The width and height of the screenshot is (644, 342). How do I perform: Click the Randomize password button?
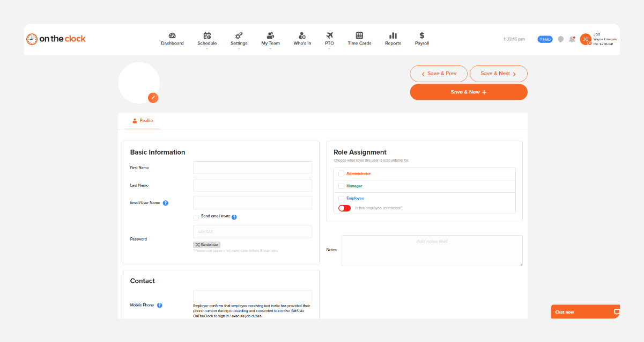(x=207, y=244)
